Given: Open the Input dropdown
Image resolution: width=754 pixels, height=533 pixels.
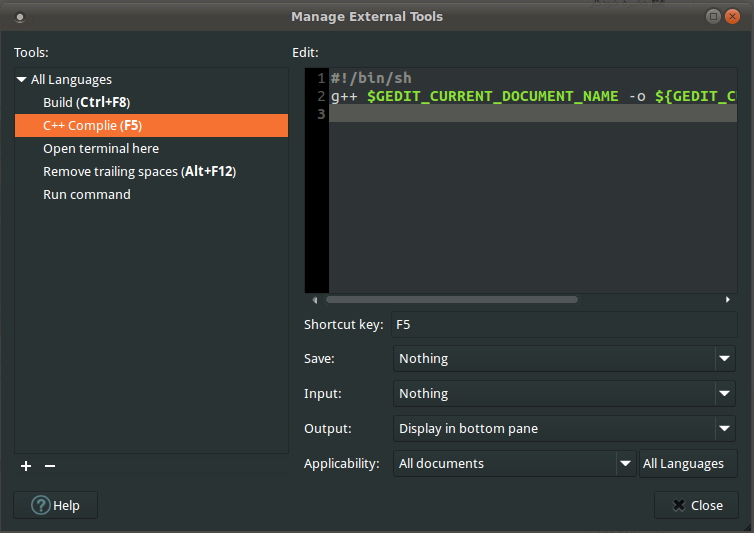Looking at the screenshot, I should point(564,393).
